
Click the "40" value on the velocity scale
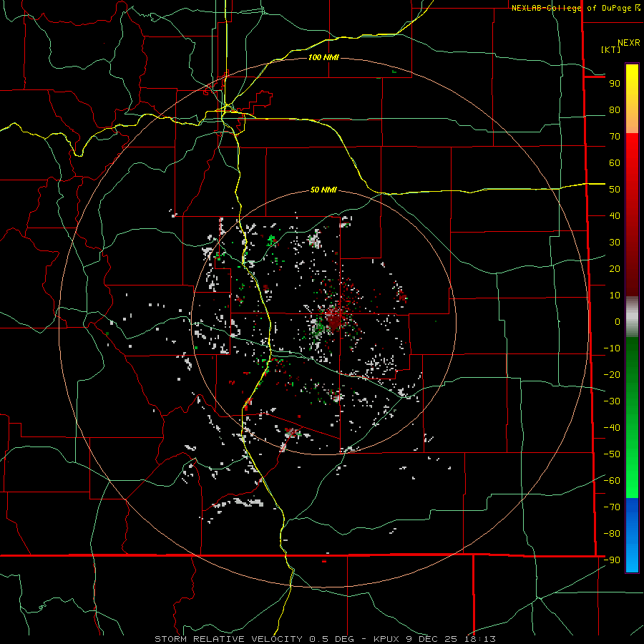(615, 216)
